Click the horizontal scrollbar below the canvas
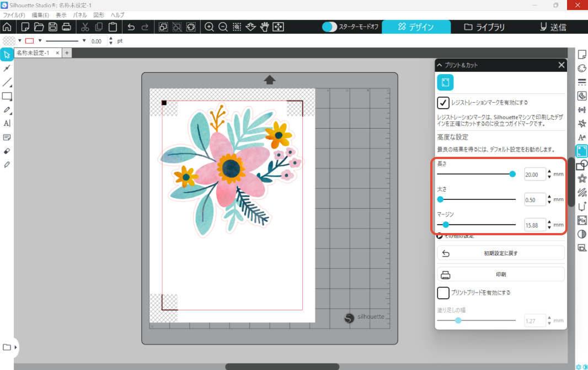This screenshot has height=370, width=588. coord(282,367)
